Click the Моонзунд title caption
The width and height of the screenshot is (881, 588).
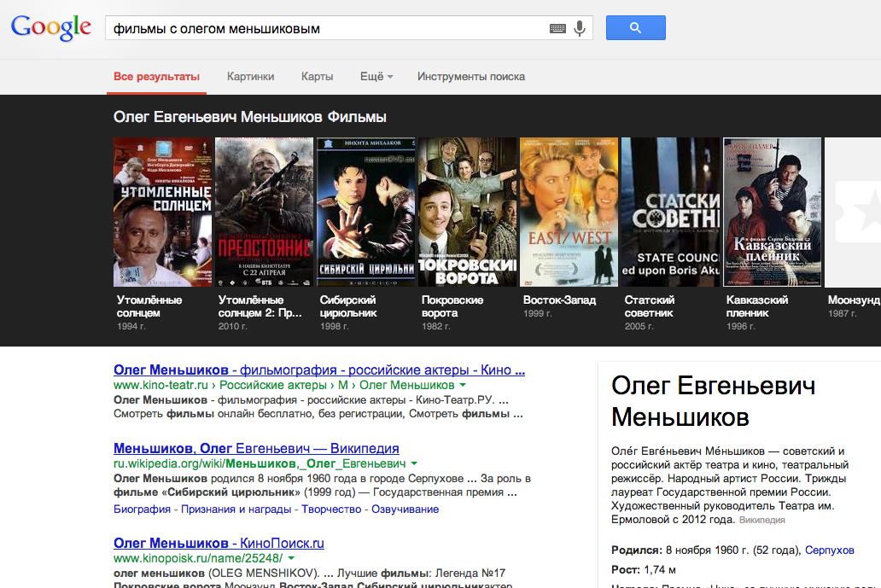pos(854,300)
